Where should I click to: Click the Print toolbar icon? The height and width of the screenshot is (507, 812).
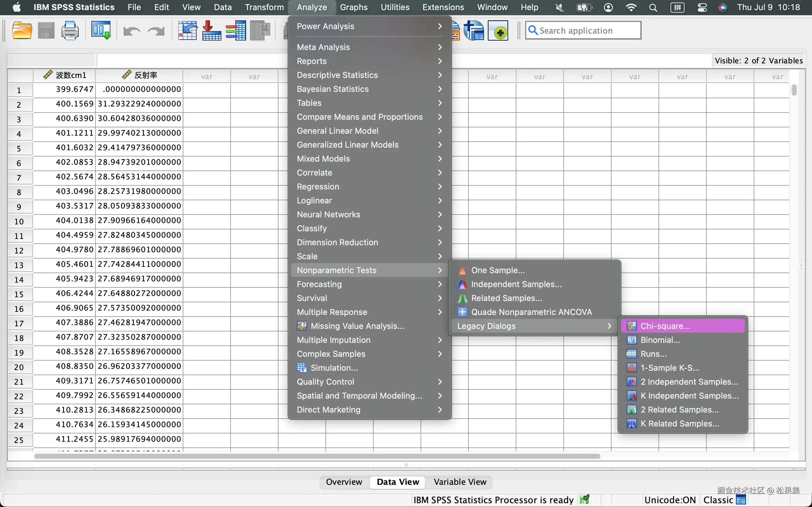pos(70,30)
